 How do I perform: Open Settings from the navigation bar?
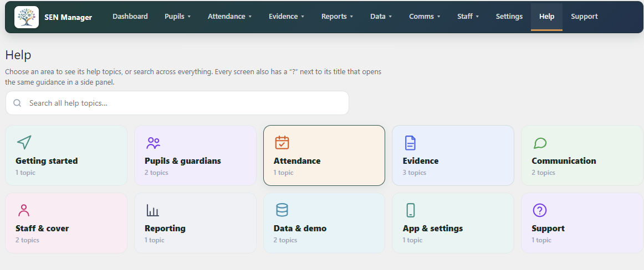pos(509,17)
